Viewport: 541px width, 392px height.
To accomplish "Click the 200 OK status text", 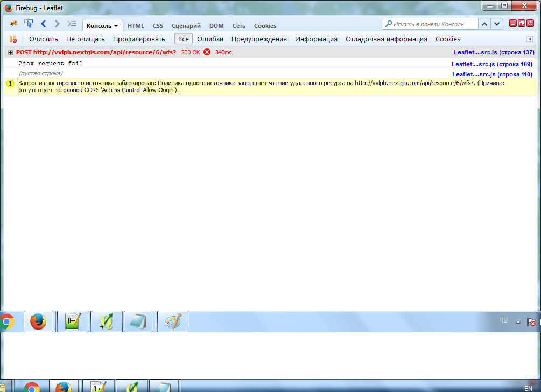I will 191,52.
